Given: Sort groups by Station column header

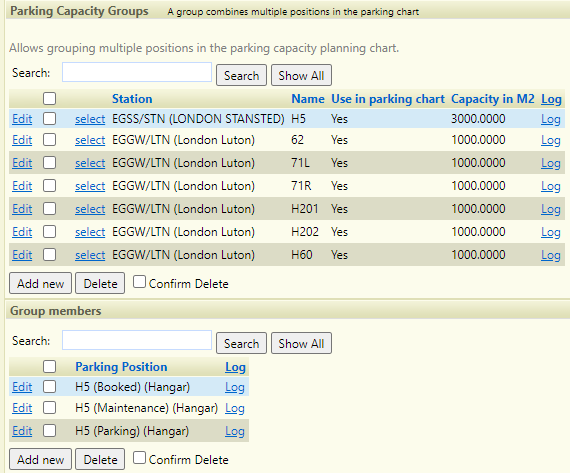Looking at the screenshot, I should (132, 99).
